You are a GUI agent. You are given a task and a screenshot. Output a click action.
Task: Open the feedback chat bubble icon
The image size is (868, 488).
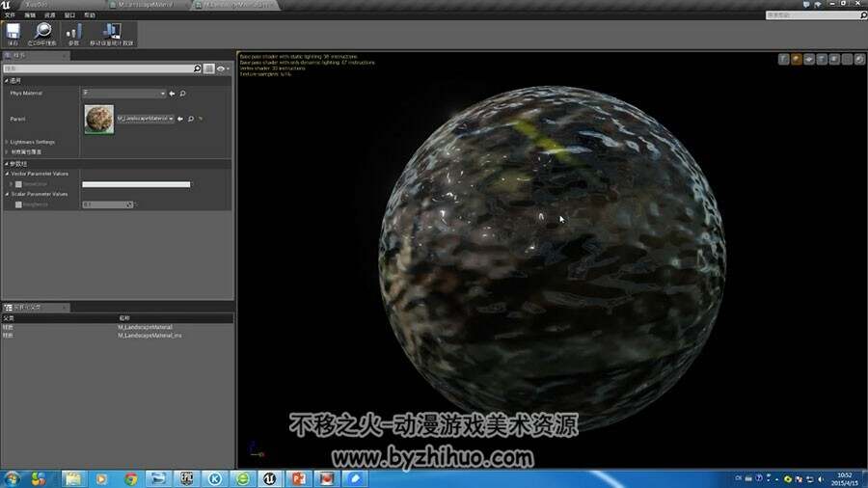(x=806, y=4)
